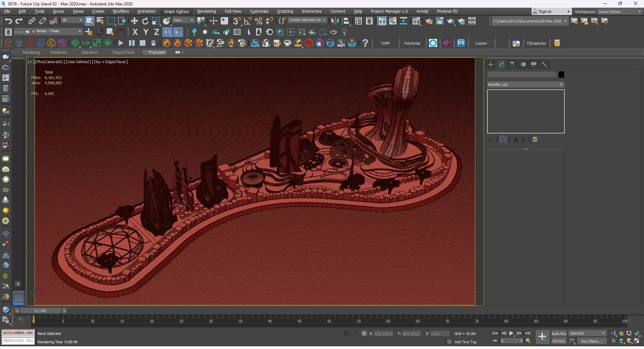Viewport: 644px width, 349px height.
Task: Click the black object color swatch
Action: pyautogui.click(x=561, y=74)
